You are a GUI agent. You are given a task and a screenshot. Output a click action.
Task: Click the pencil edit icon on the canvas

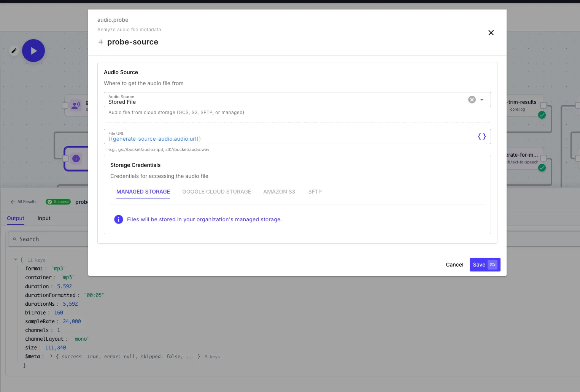tap(14, 50)
